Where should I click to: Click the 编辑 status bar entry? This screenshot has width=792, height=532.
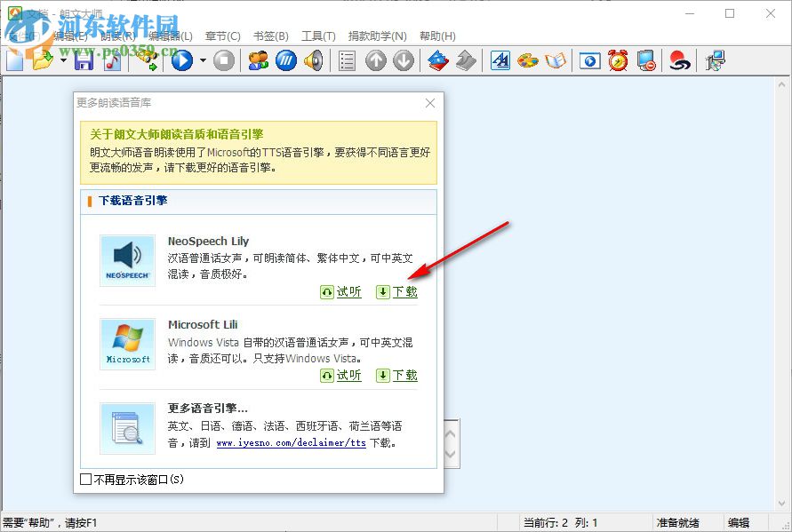pos(739,522)
